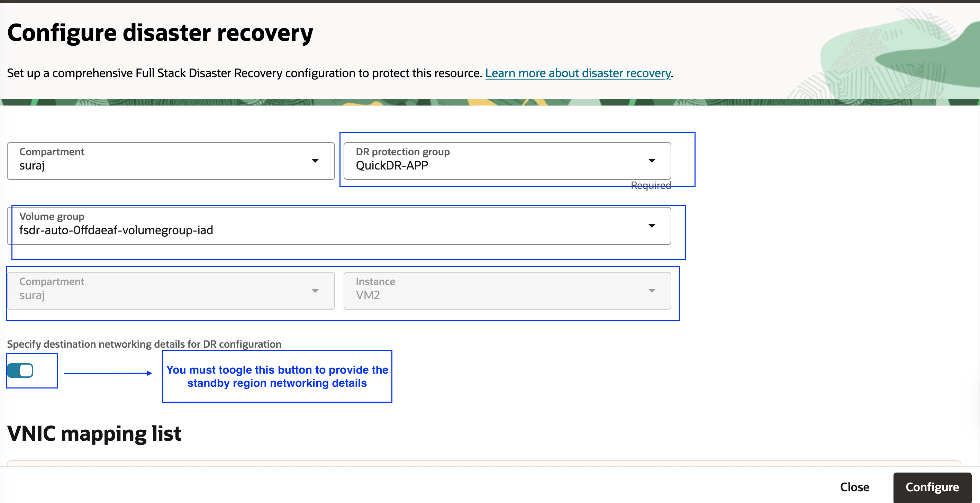980x503 pixels.
Task: Click the arrow in the Instance field
Action: [x=652, y=291]
